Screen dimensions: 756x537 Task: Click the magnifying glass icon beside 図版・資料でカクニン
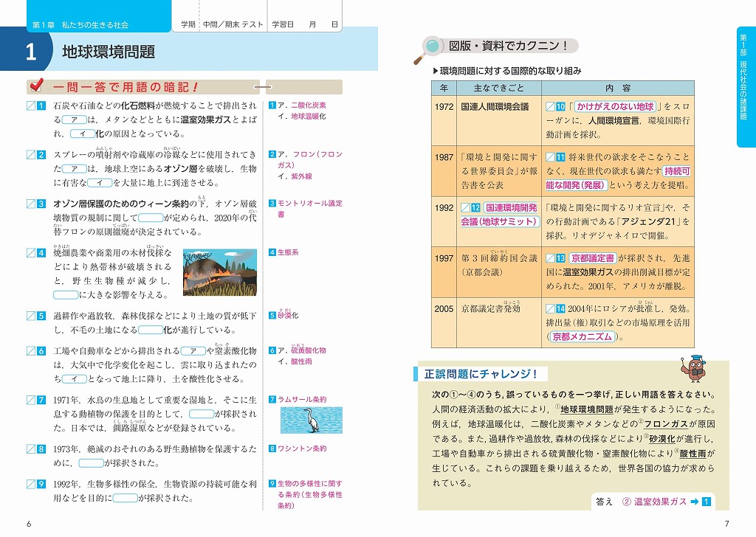430,48
